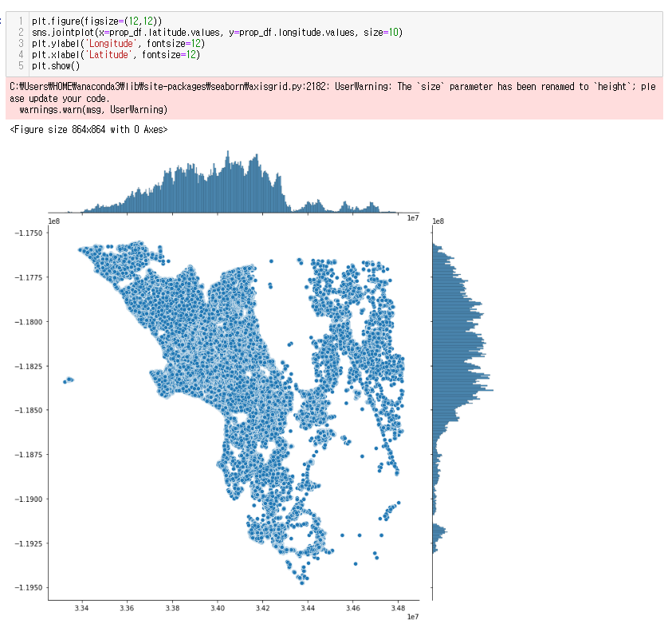Click y-axis tick label -1.1850
Screen dimensions: 672x623
click(29, 410)
